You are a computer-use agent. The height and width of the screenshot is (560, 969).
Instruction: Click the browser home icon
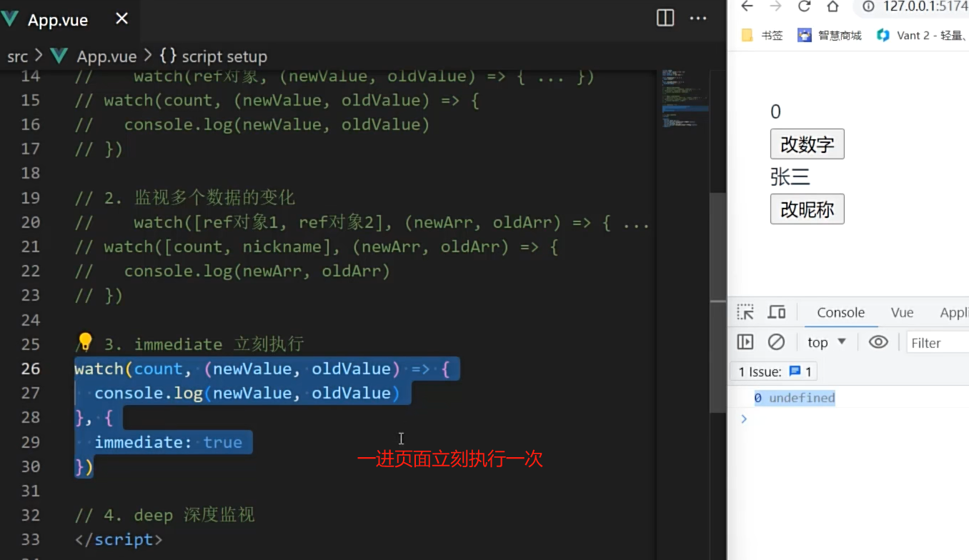834,7
